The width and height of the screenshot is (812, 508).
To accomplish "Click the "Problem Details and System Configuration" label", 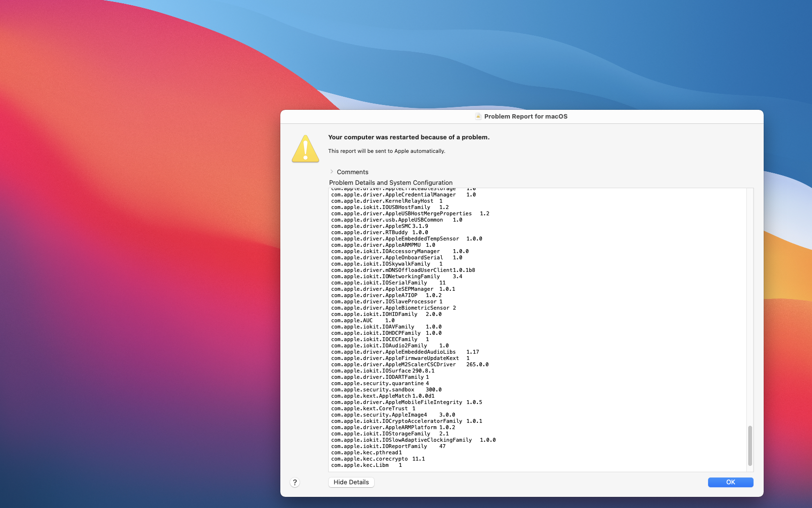I will (391, 183).
